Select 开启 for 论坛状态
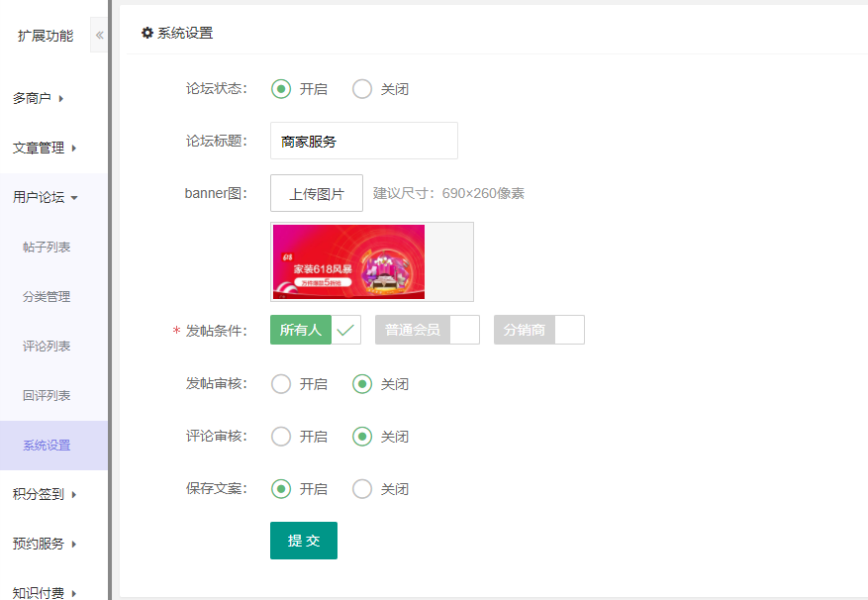Viewport: 868px width, 600px height. point(281,89)
